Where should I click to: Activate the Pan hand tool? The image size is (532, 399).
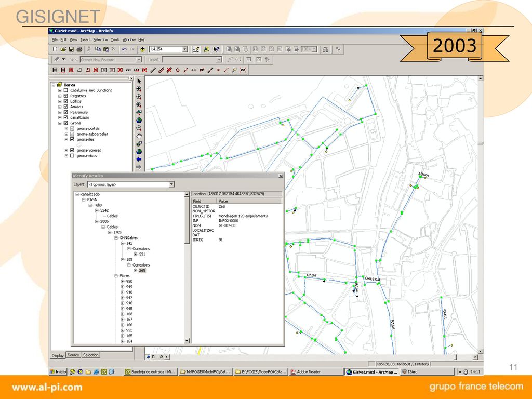tap(139, 136)
